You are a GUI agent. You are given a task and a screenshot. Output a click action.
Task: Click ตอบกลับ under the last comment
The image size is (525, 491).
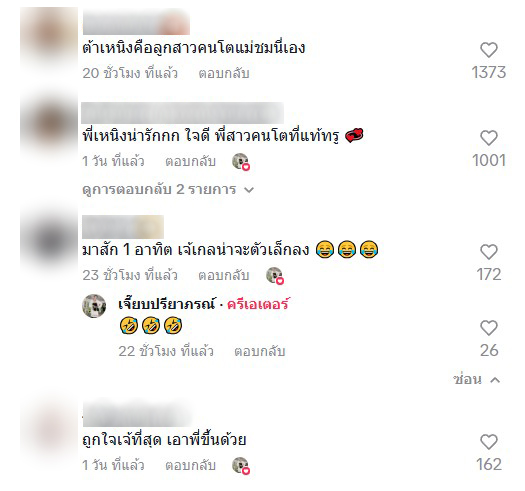click(x=190, y=465)
